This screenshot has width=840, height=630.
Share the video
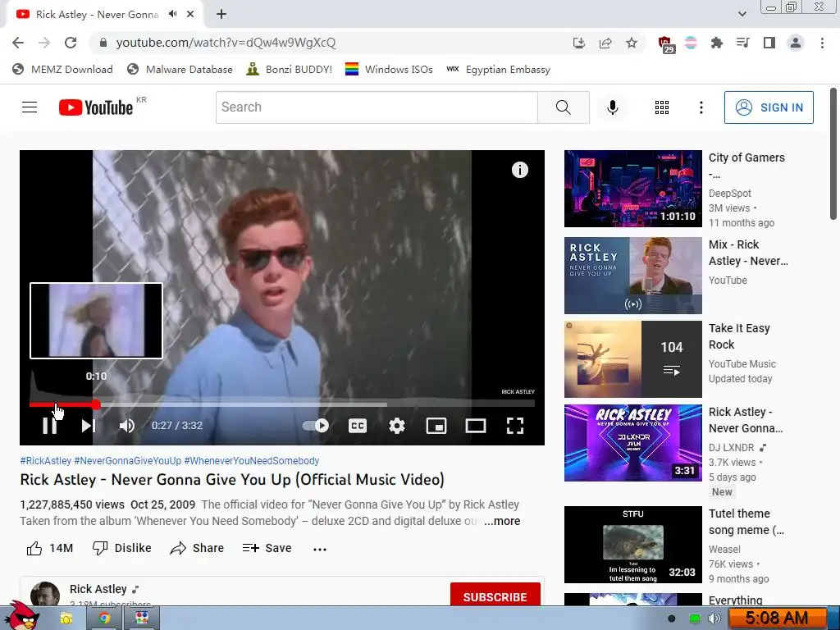[197, 548]
